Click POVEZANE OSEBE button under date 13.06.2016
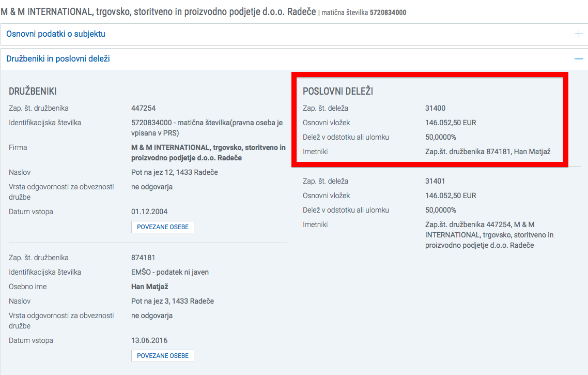 click(x=163, y=356)
